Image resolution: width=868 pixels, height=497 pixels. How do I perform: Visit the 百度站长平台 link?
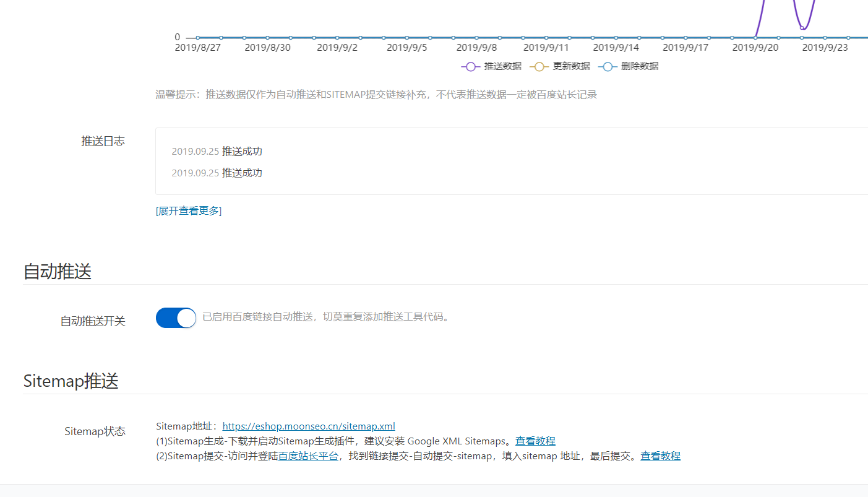308,456
